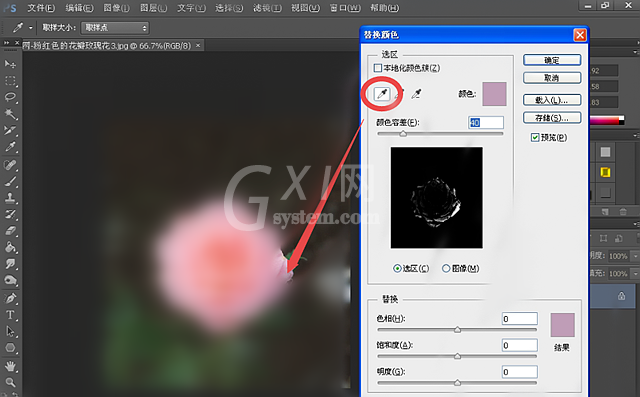Select the Lasso tool
The width and height of the screenshot is (640, 397).
10,97
